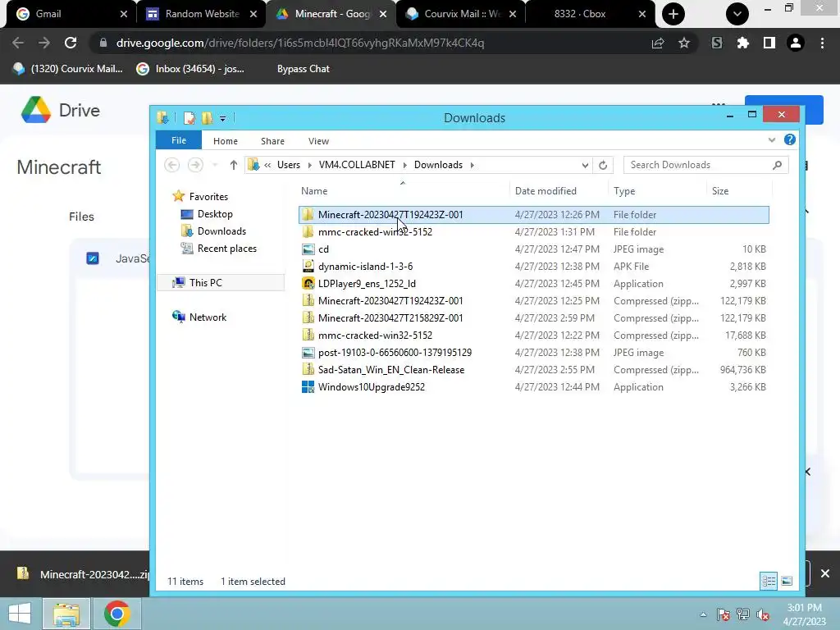Click Chrome taskbar icon
The image size is (840, 630).
click(116, 614)
